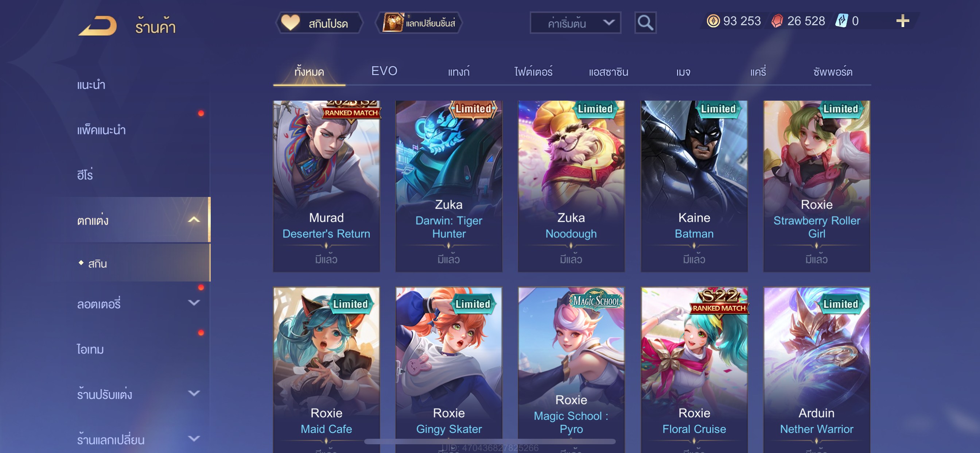Open the ฮีโร่ sidebar menu

[x=85, y=175]
